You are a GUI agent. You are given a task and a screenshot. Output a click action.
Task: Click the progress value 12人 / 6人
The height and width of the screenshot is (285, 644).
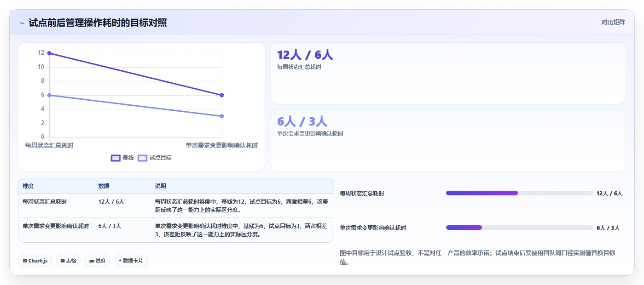point(609,193)
